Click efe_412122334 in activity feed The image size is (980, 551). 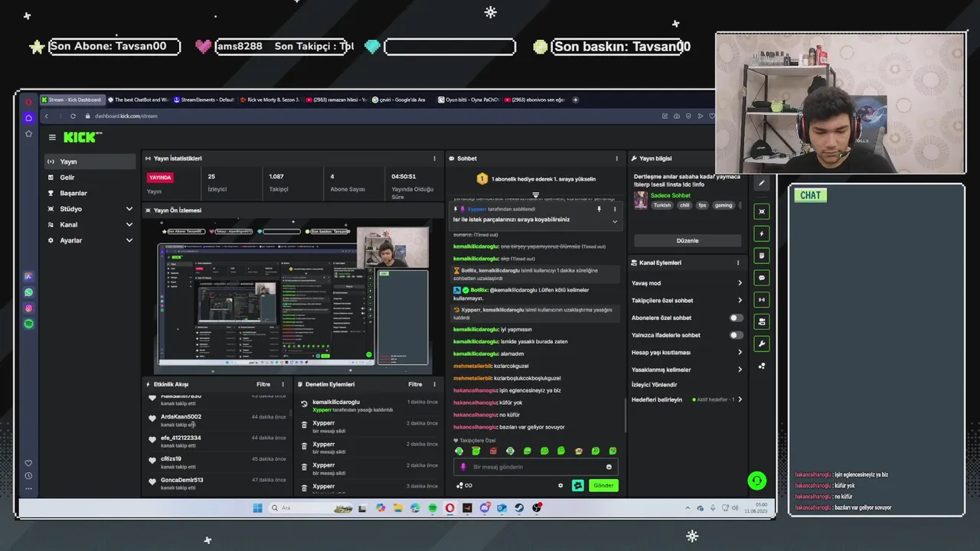[181, 438]
